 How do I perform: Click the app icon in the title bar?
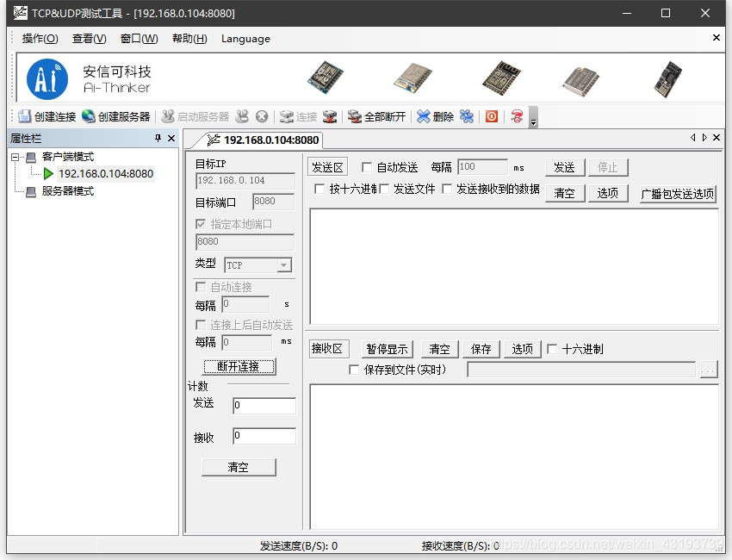[20, 13]
